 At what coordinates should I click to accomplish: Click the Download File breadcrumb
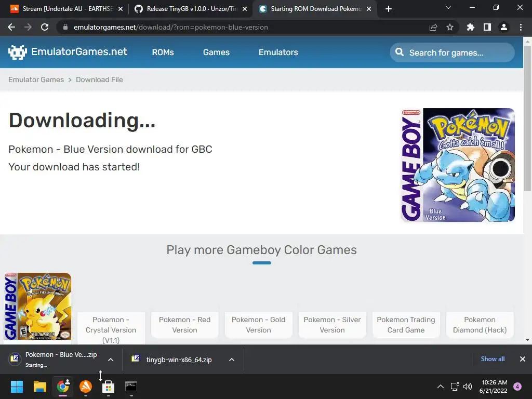pyautogui.click(x=99, y=79)
